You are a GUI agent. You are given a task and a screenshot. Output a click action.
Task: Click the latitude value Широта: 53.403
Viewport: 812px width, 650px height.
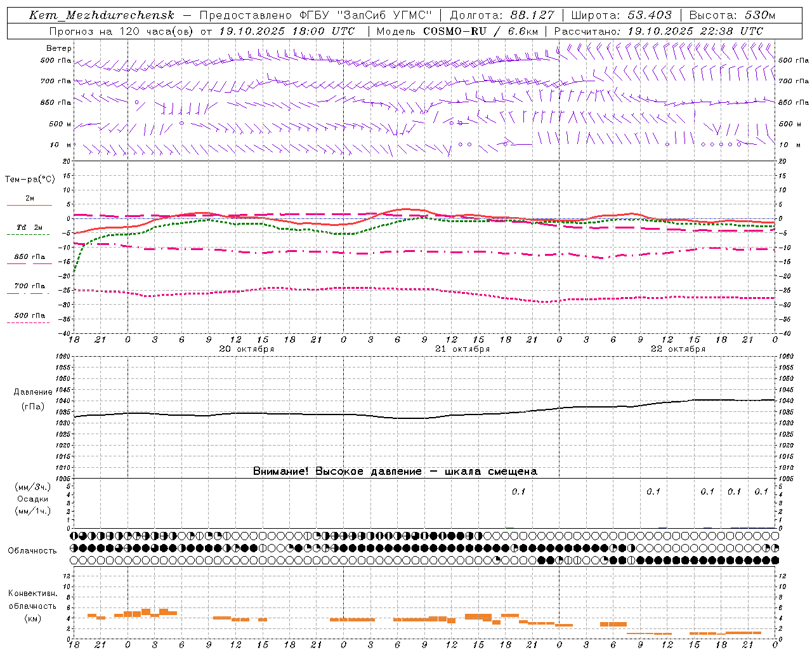click(x=621, y=15)
